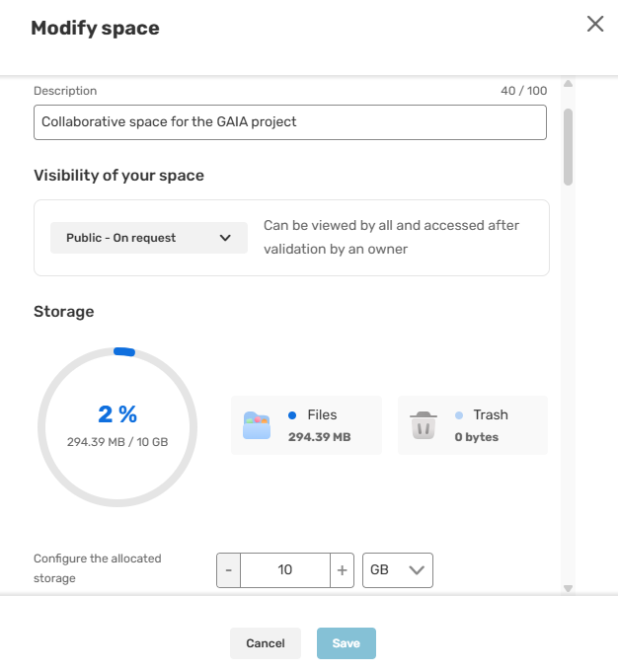Viewport: 618px width, 672px height.
Task: Click the Trash bin icon
Action: (424, 425)
